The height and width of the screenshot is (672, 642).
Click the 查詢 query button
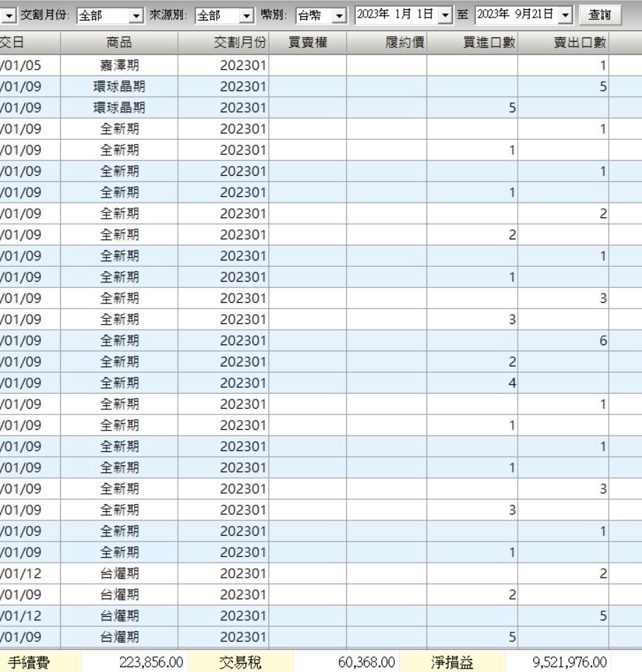tap(600, 15)
